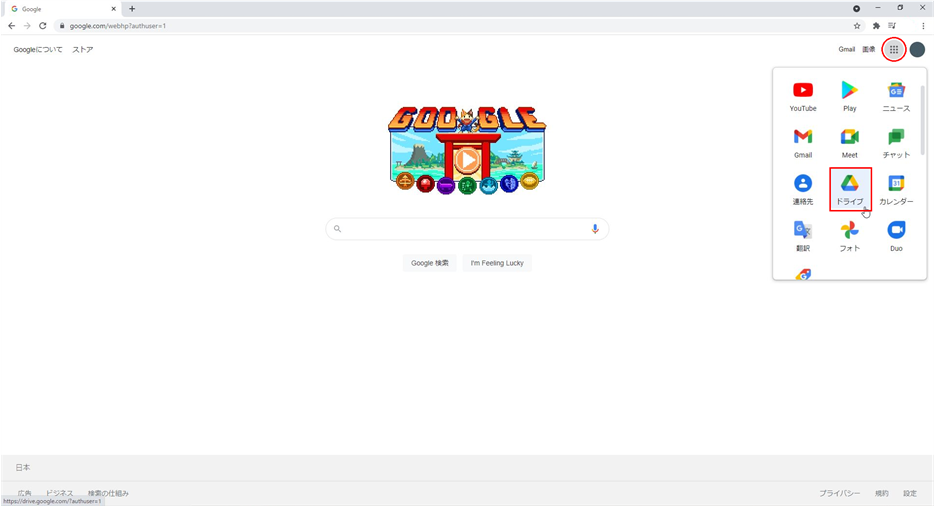Open 連絡先 (Contacts) app
Screen dimensions: 935x506
click(x=803, y=190)
